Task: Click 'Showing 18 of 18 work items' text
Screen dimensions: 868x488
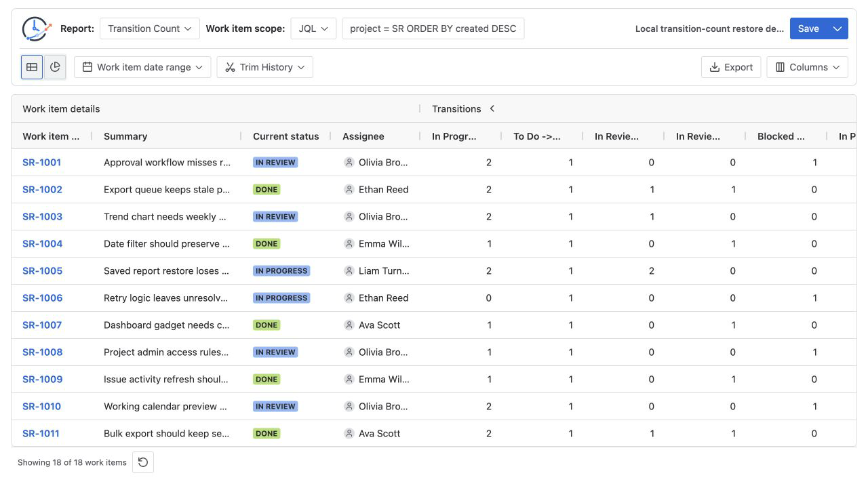Action: point(72,462)
